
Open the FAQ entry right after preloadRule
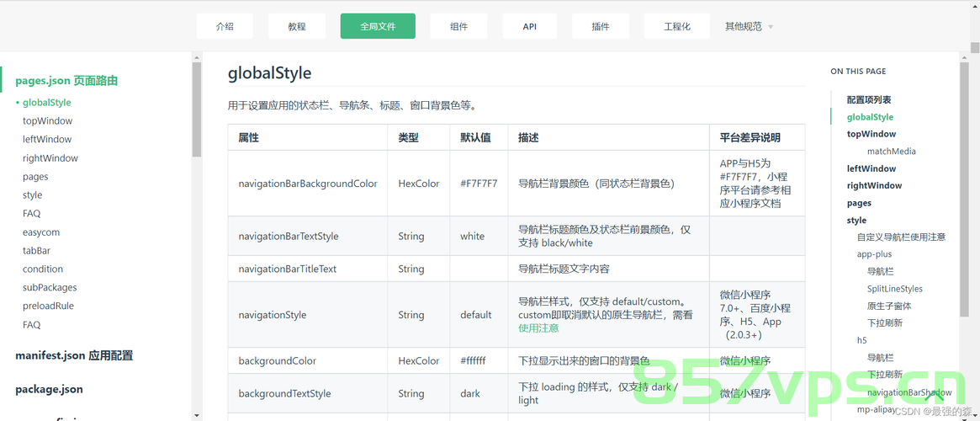coord(31,325)
